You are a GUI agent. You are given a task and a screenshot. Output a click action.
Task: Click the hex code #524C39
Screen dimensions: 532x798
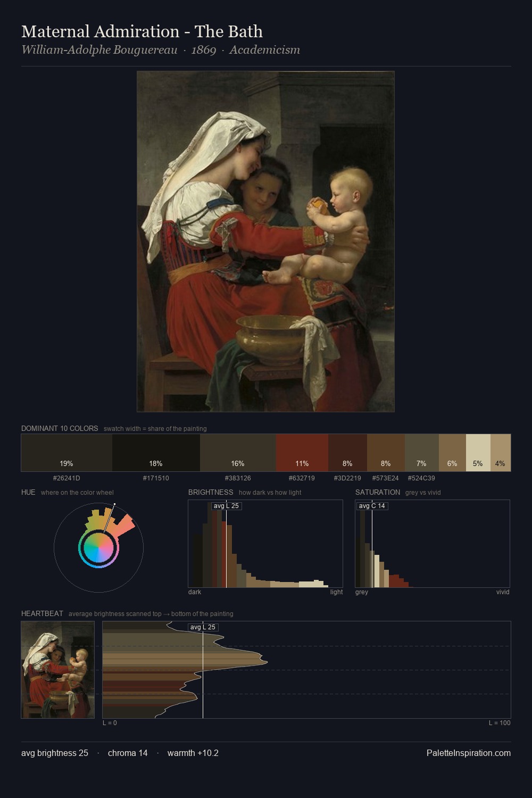coord(421,478)
